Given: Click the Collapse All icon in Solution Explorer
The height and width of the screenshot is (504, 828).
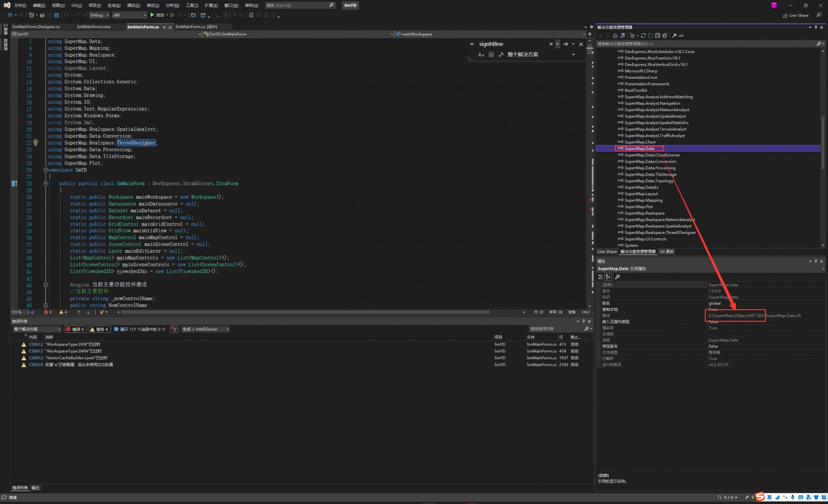Looking at the screenshot, I should 658,36.
